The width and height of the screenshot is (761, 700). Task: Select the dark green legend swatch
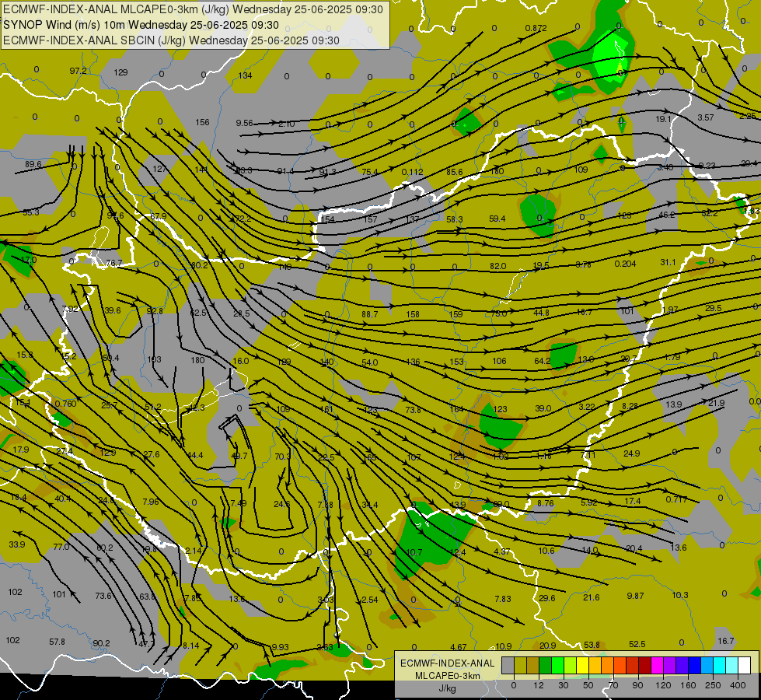(x=545, y=665)
